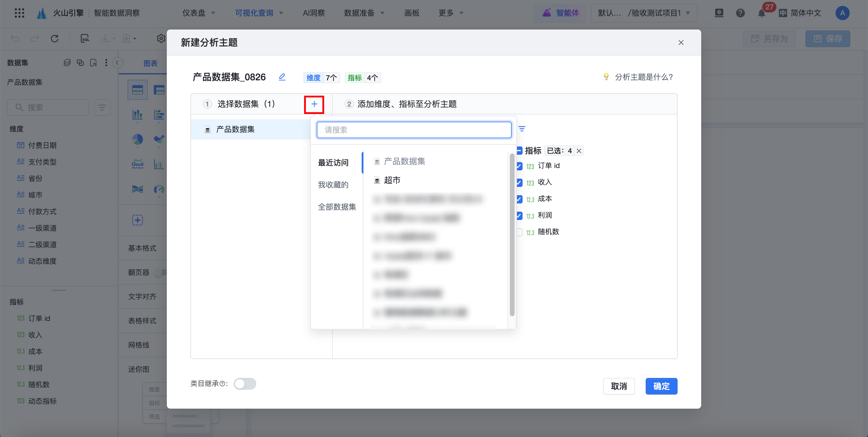Viewport: 868px width, 437px height.
Task: Click the filter icon beside the search box
Action: click(522, 129)
